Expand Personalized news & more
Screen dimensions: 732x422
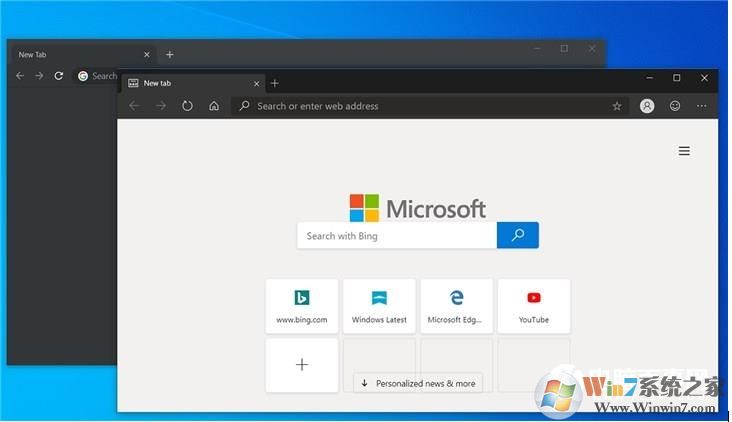[x=418, y=383]
